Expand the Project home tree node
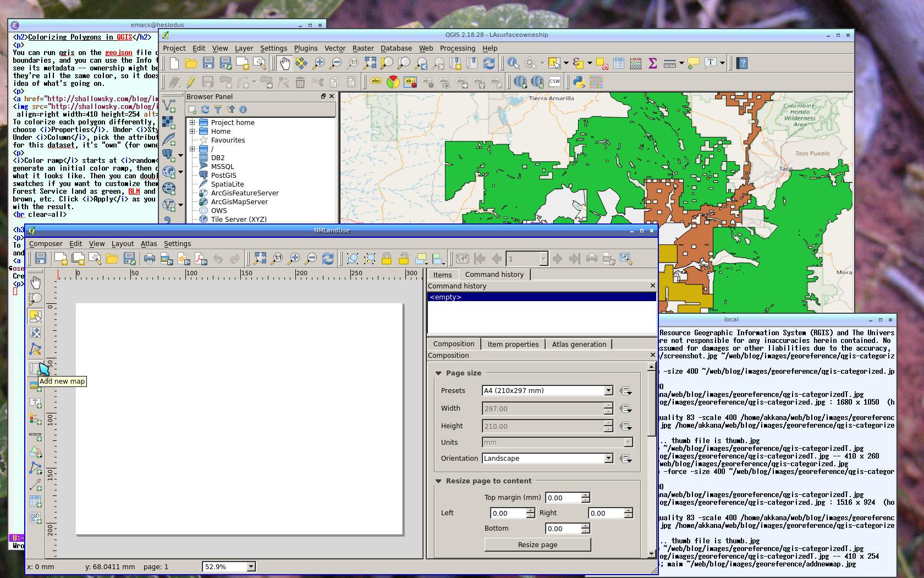The image size is (924, 578). coord(193,123)
